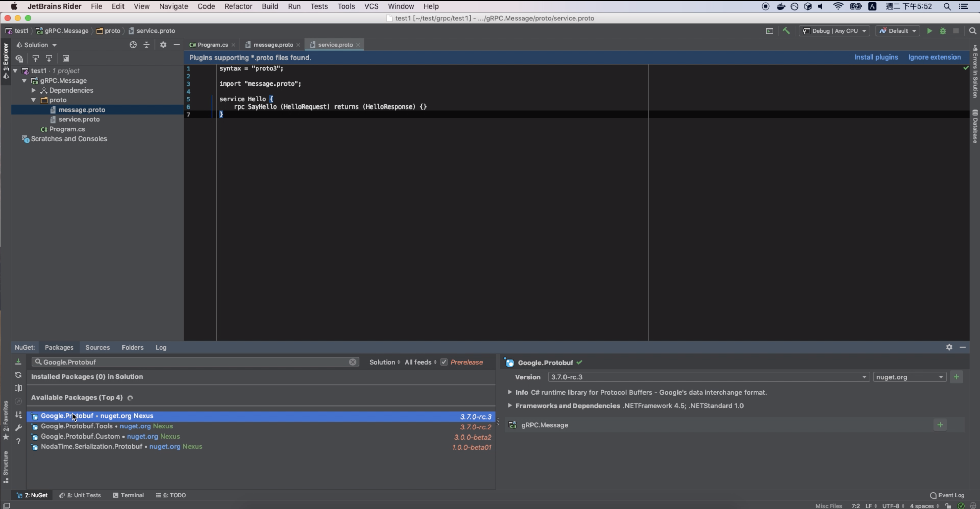This screenshot has height=509, width=980.
Task: Start debugging with the bug icon
Action: pyautogui.click(x=943, y=31)
